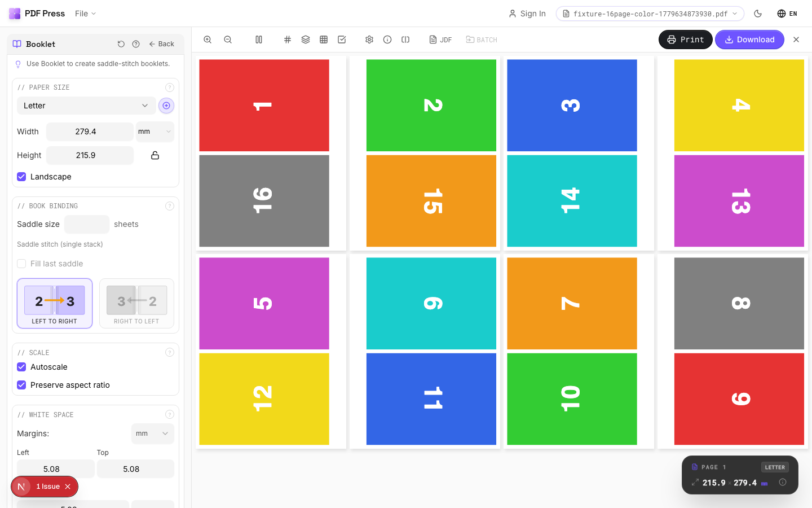Toggle Preserve aspect ratio checkbox
812x508 pixels.
[21, 385]
